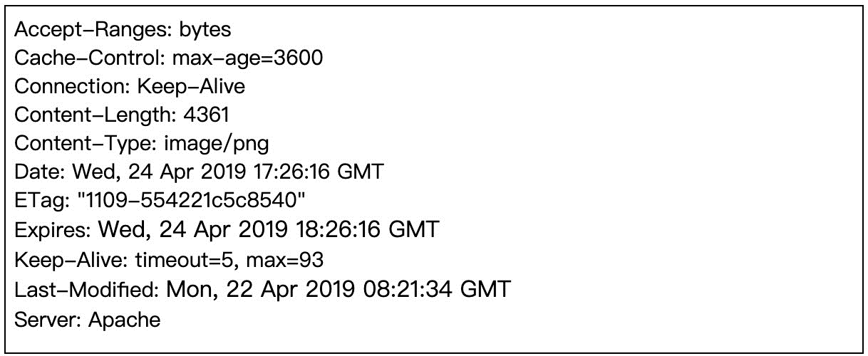Click the Content-Type header name
The width and height of the screenshot is (868, 356).
[86, 144]
